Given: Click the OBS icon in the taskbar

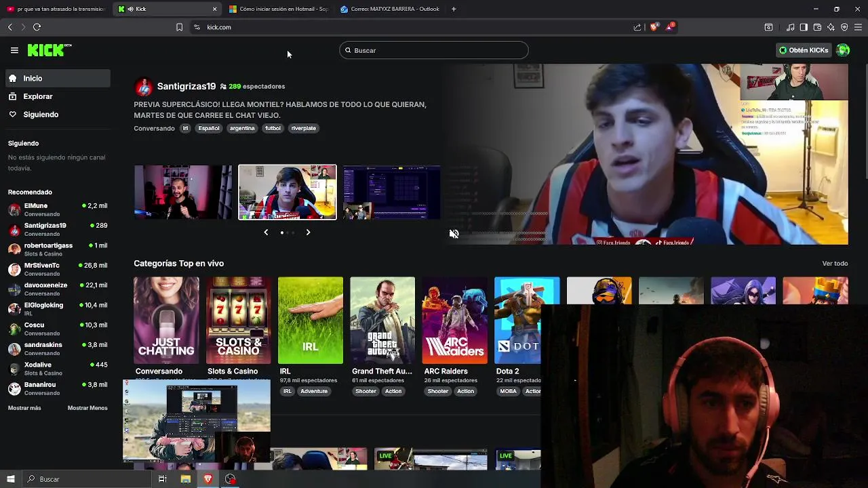Looking at the screenshot, I should coord(231,479).
